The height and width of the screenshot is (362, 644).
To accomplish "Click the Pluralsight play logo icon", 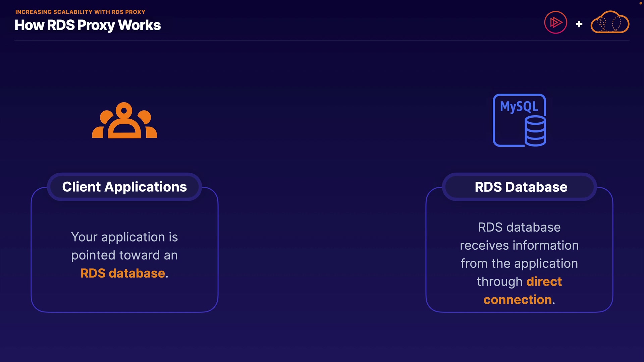I will click(x=555, y=23).
